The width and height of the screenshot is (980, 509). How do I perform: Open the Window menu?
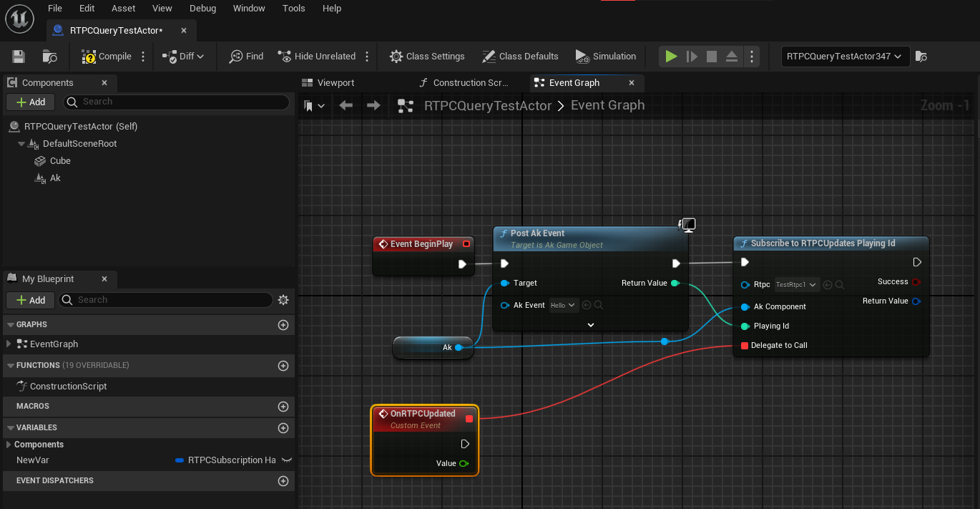tap(249, 8)
